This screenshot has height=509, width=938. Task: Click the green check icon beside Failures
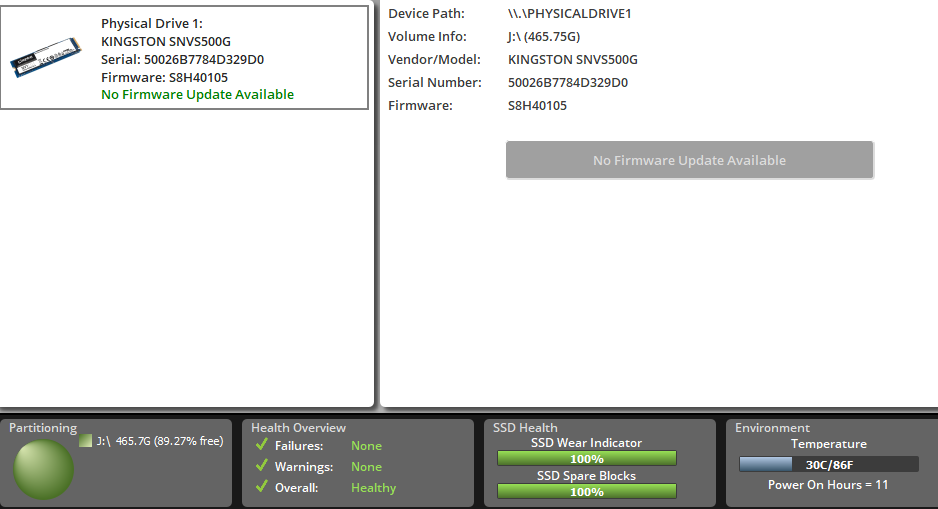(261, 444)
